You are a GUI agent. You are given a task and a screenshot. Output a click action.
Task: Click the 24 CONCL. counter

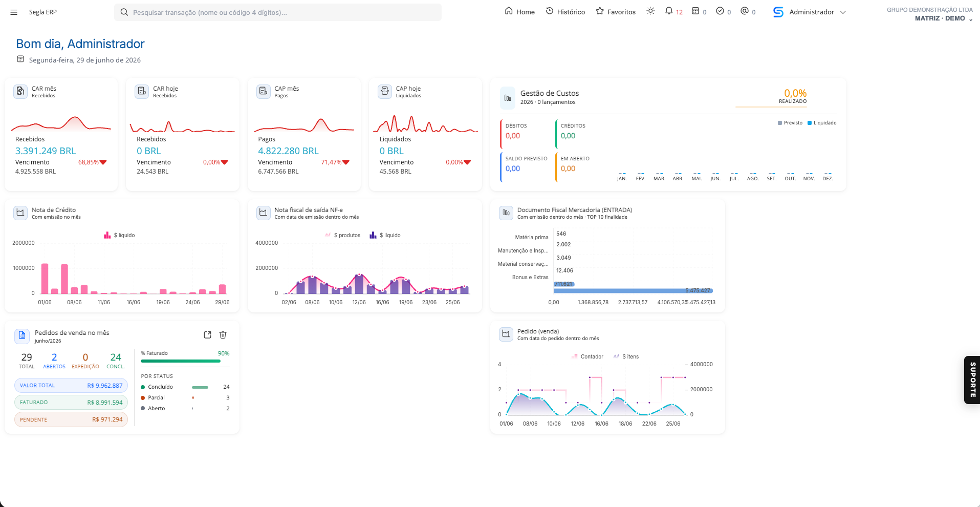tap(116, 361)
